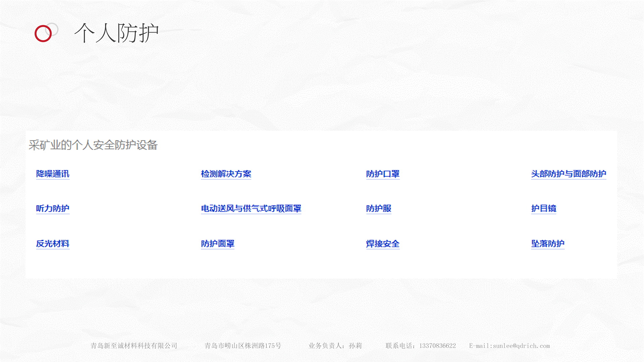This screenshot has width=644, height=362.
Task: Open the 防护口罩 link
Action: [383, 174]
